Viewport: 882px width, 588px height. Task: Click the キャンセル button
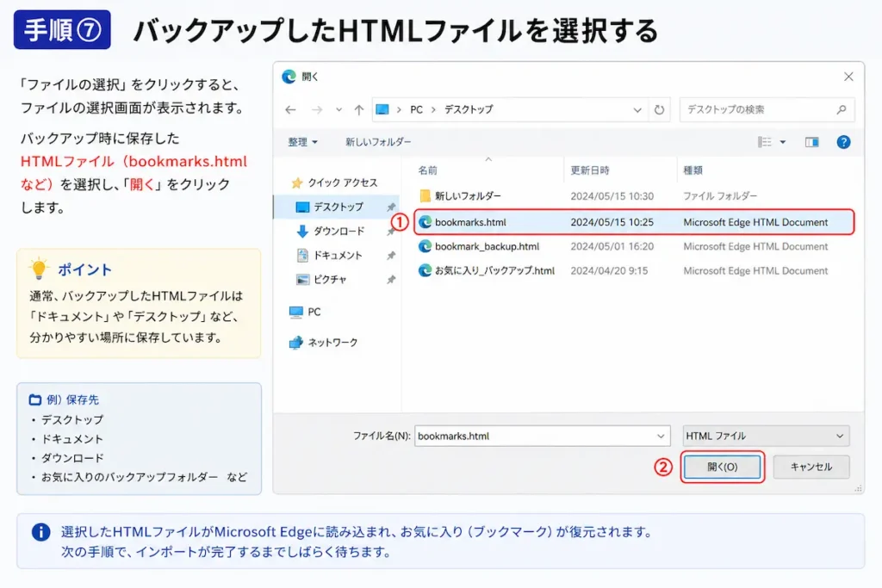pos(811,467)
